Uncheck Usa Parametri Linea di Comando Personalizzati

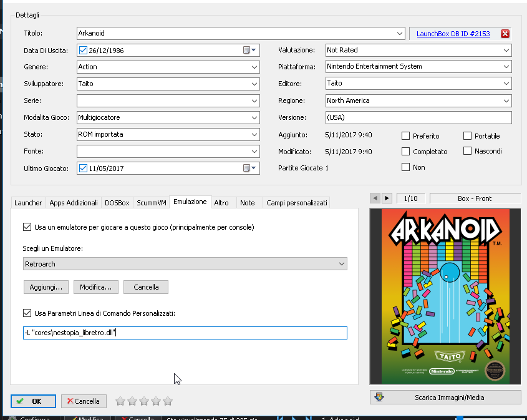pos(27,313)
